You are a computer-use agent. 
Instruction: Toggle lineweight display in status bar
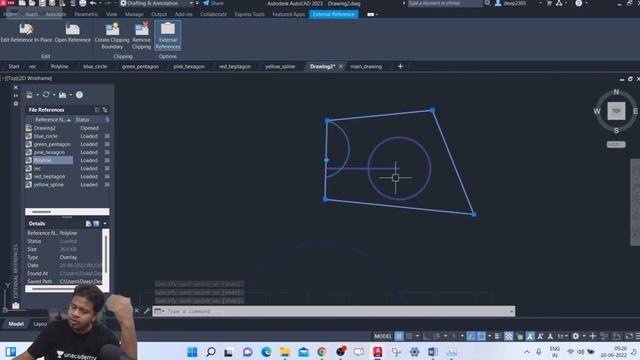pos(498,336)
